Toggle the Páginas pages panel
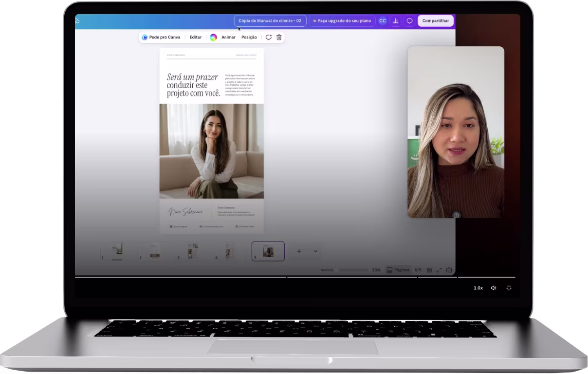The image size is (588, 374). click(x=398, y=270)
